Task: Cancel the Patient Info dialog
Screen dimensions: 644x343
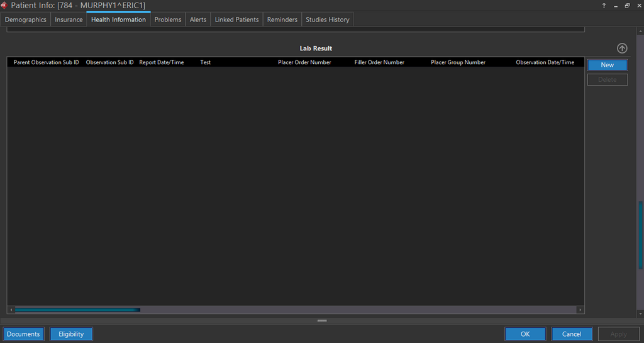Action: coord(572,334)
